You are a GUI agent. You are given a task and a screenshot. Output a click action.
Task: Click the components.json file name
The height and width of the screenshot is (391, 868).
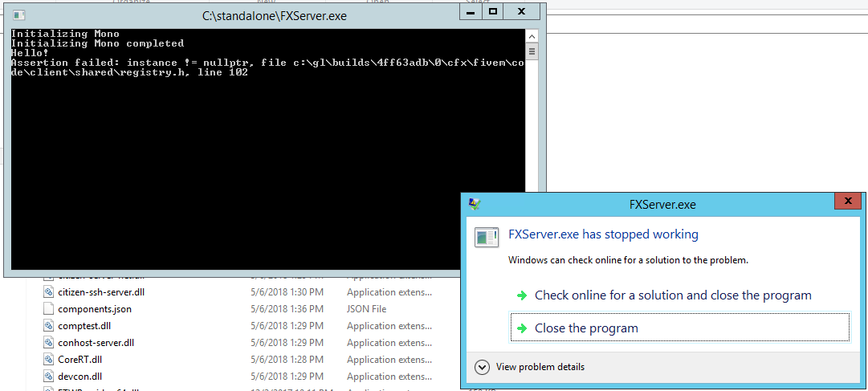(x=95, y=309)
